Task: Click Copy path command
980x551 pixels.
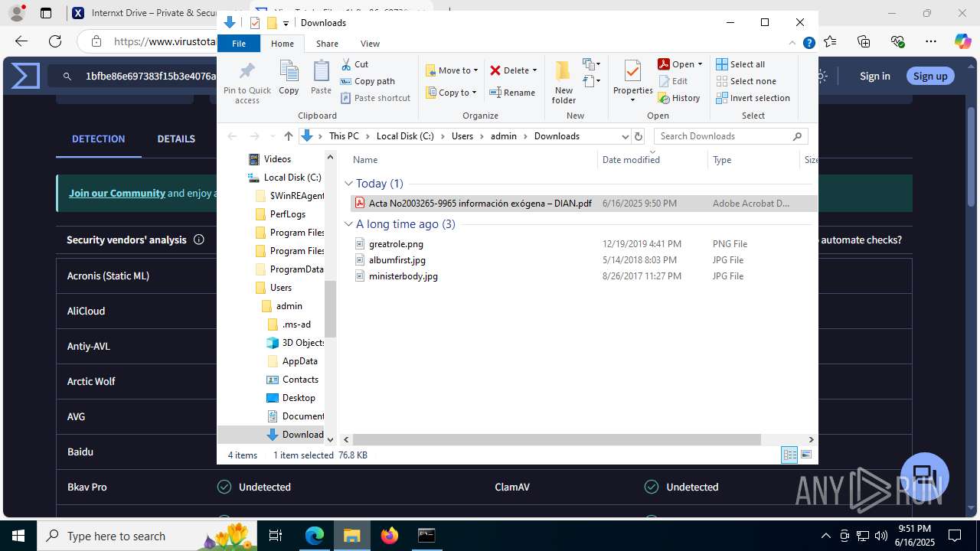Action: pos(367,81)
